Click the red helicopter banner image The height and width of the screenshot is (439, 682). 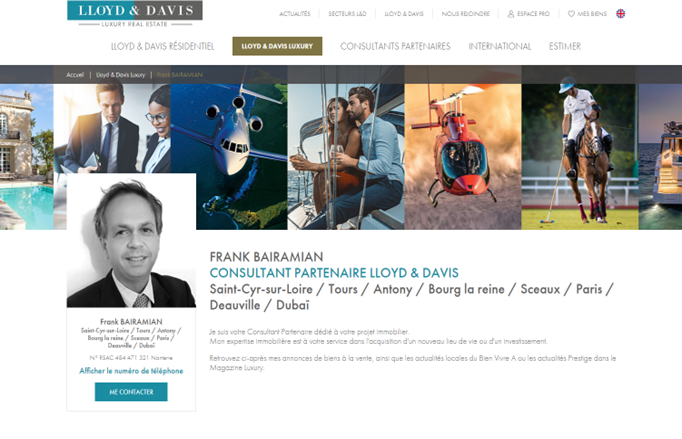click(x=463, y=157)
